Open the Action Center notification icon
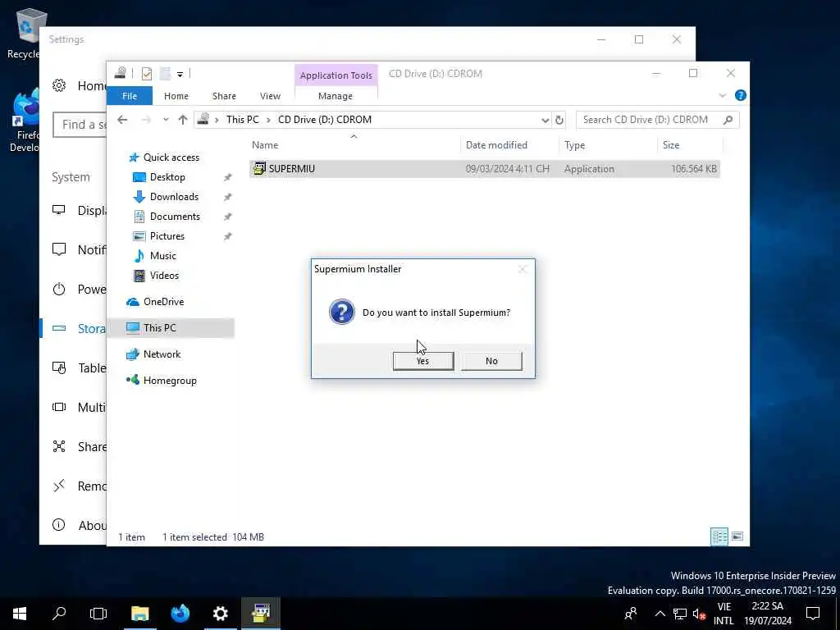This screenshot has width=840, height=630. click(813, 614)
